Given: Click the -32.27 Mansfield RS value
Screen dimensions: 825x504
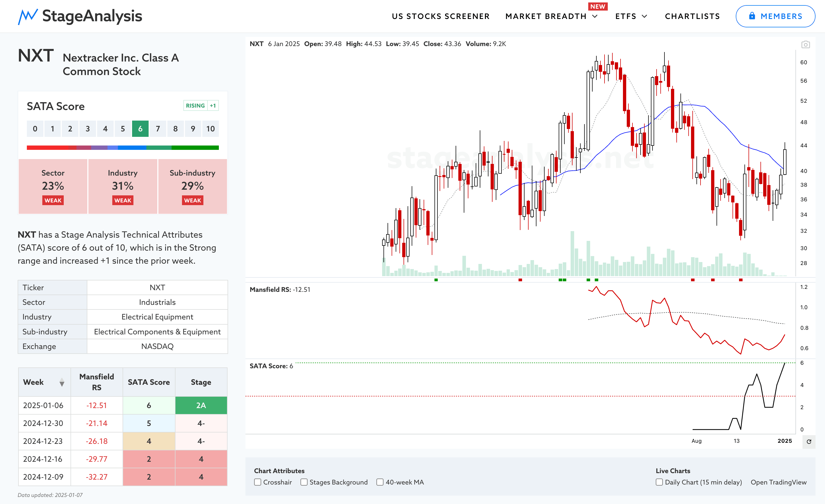Looking at the screenshot, I should [x=97, y=477].
